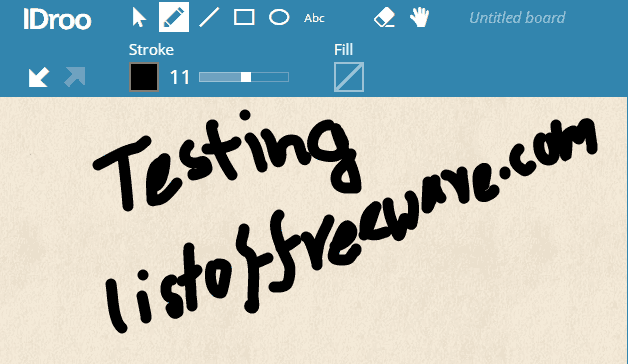Screen dimensions: 628x364
Task: Click the stroke width slider handle
Action: pos(246,77)
